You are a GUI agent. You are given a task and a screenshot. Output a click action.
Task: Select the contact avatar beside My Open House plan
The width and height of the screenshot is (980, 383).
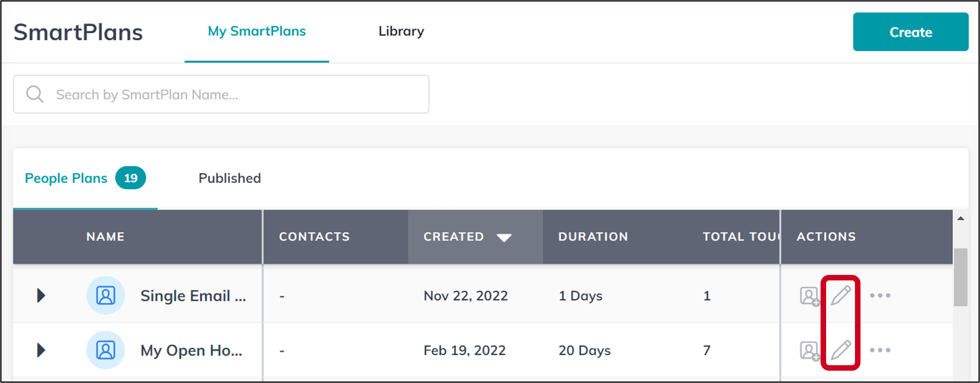pyautogui.click(x=106, y=350)
